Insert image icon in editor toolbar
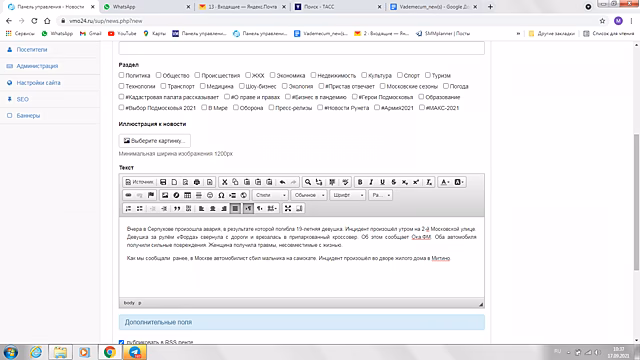The image size is (640, 360). point(165,195)
